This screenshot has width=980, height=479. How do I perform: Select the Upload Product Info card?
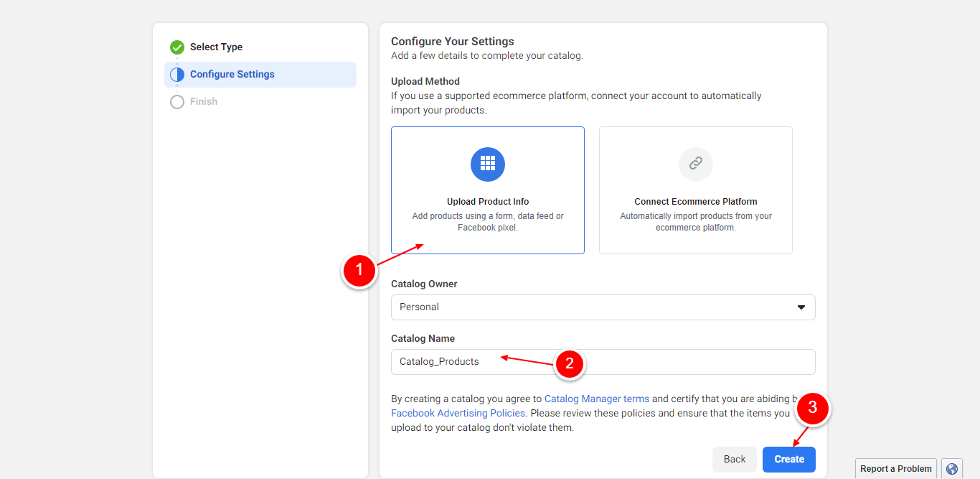click(x=488, y=190)
